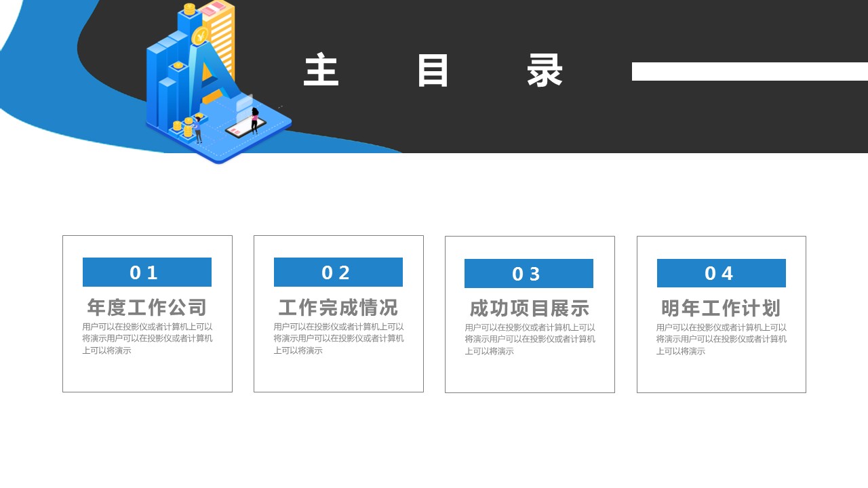The image size is (868, 488).
Task: Click the description paragraph under 成功项目展示
Action: (x=530, y=340)
